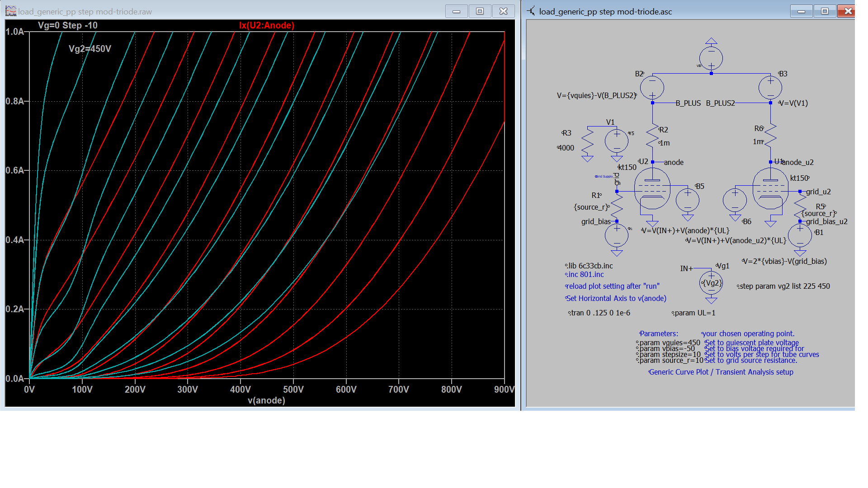Click 'Set Horizontal Axis to v(anode)' comment
The width and height of the screenshot is (868, 488).
coord(616,298)
